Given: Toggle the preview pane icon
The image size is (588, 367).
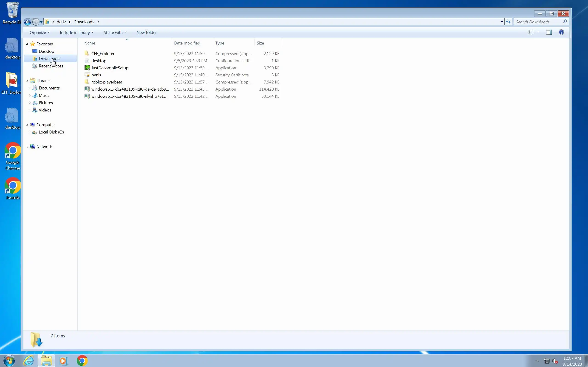Looking at the screenshot, I should coord(549,32).
